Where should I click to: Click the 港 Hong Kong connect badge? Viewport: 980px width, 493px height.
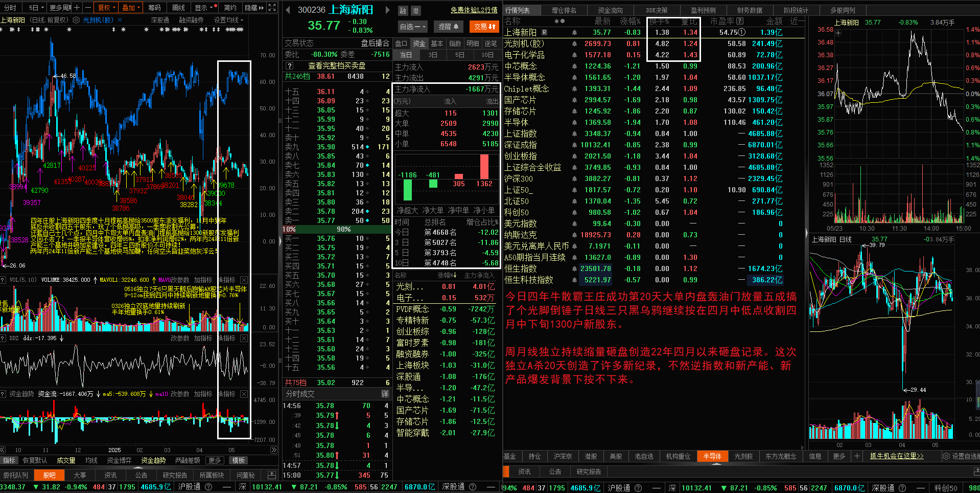tap(415, 10)
